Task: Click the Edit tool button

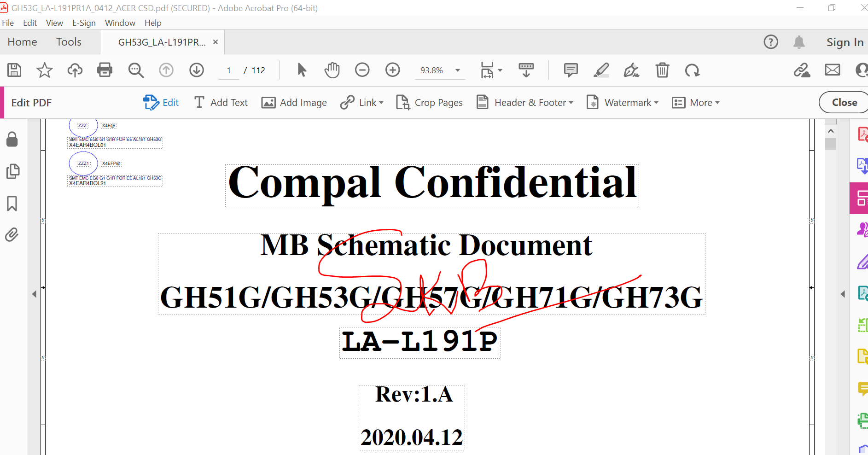Action: (x=161, y=103)
